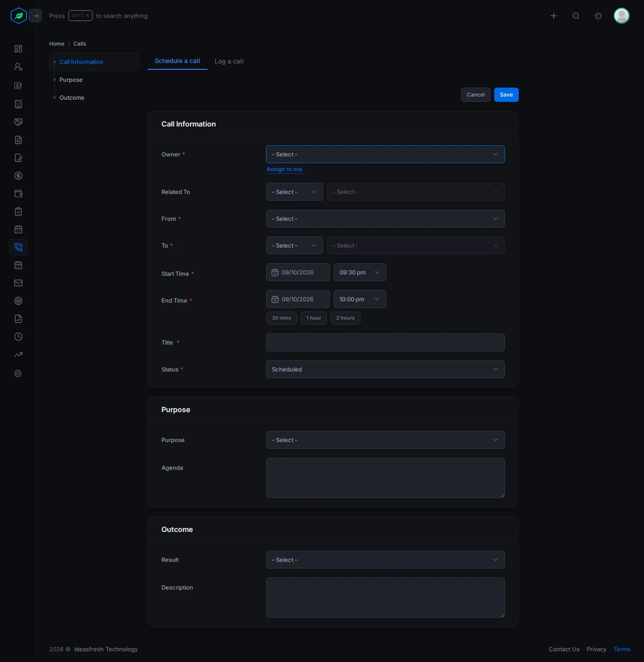Switch to the Log a call tab
This screenshot has width=644, height=662.
[x=229, y=61]
